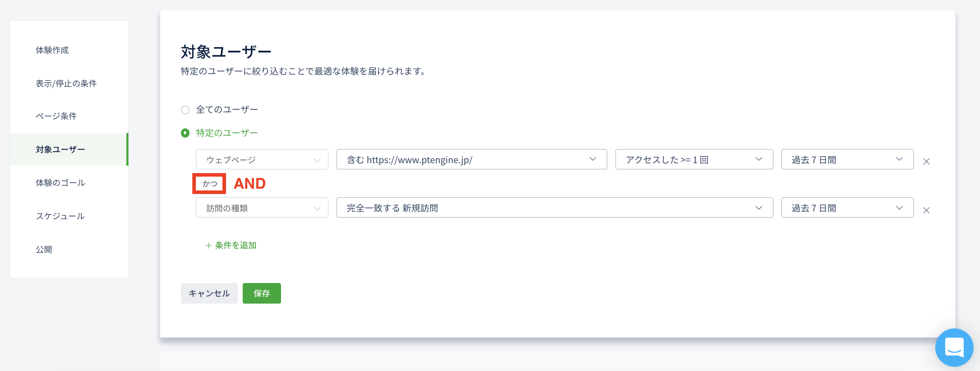The width and height of the screenshot is (980, 371).
Task: Remove the 訪問の種類 condition row
Action: tap(926, 210)
